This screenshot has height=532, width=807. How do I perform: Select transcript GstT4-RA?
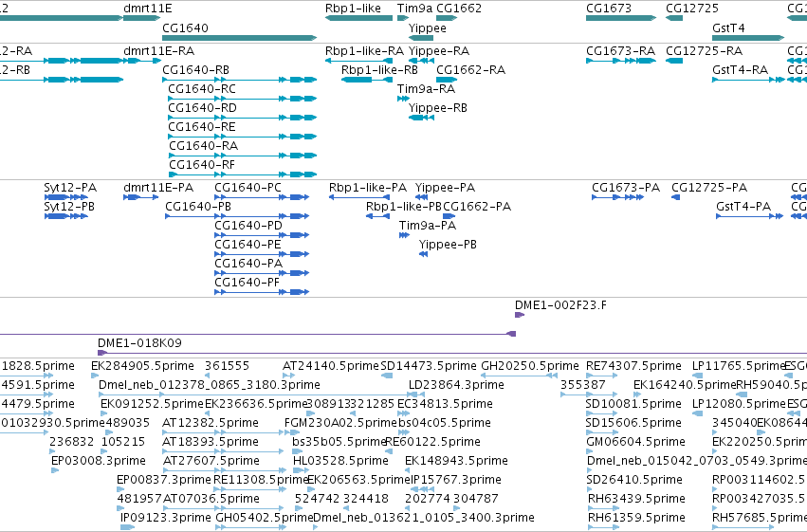pos(748,80)
